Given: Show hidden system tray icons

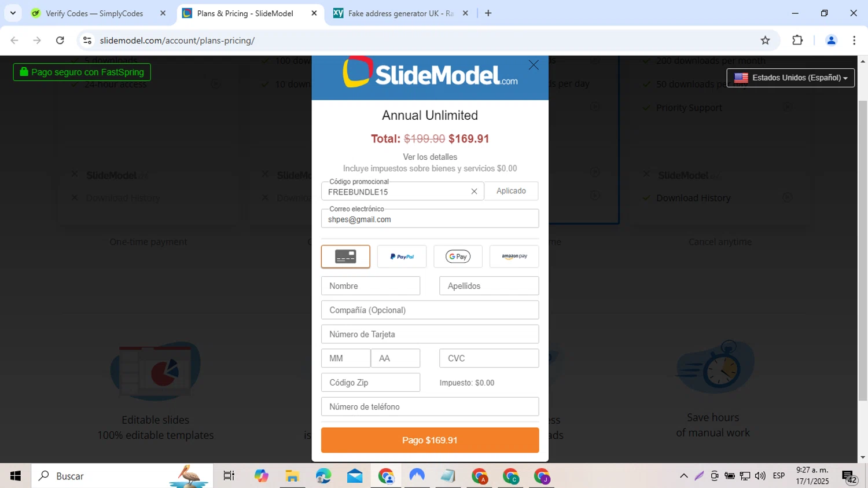Looking at the screenshot, I should tap(684, 476).
